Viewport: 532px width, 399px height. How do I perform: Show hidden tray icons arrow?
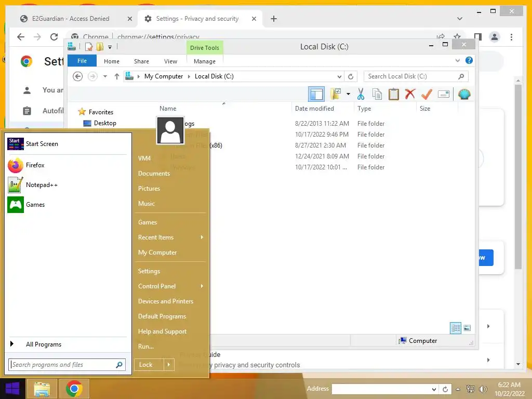click(x=458, y=389)
